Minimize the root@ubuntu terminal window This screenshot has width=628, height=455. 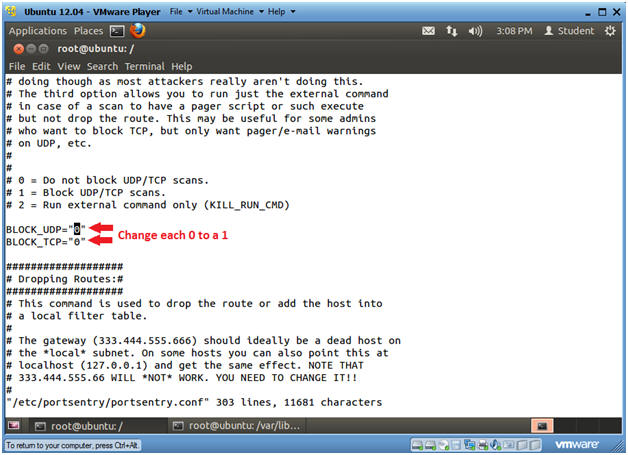pos(31,49)
